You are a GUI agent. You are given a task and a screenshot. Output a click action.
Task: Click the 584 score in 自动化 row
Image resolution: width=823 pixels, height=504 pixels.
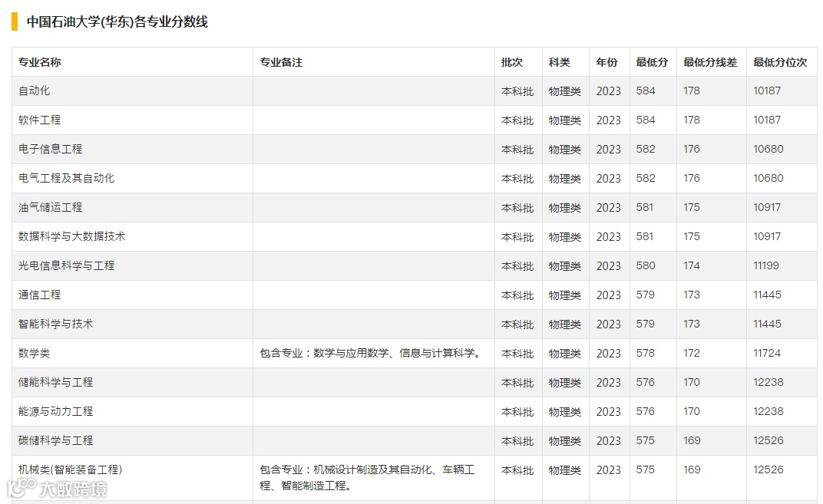pos(646,91)
